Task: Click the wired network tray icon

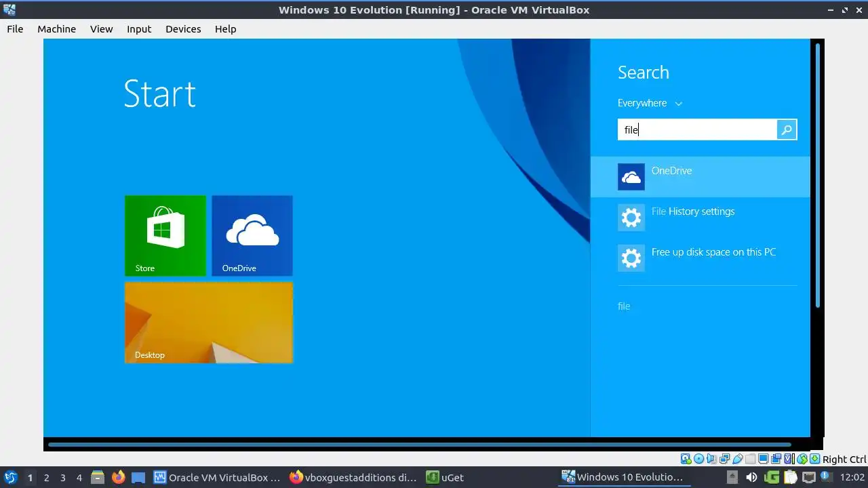Action: (x=809, y=477)
